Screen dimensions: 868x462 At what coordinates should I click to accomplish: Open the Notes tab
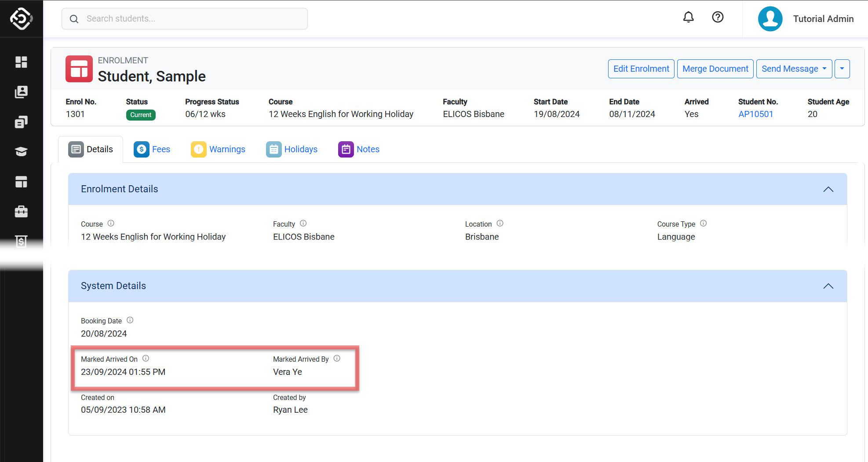[359, 150]
